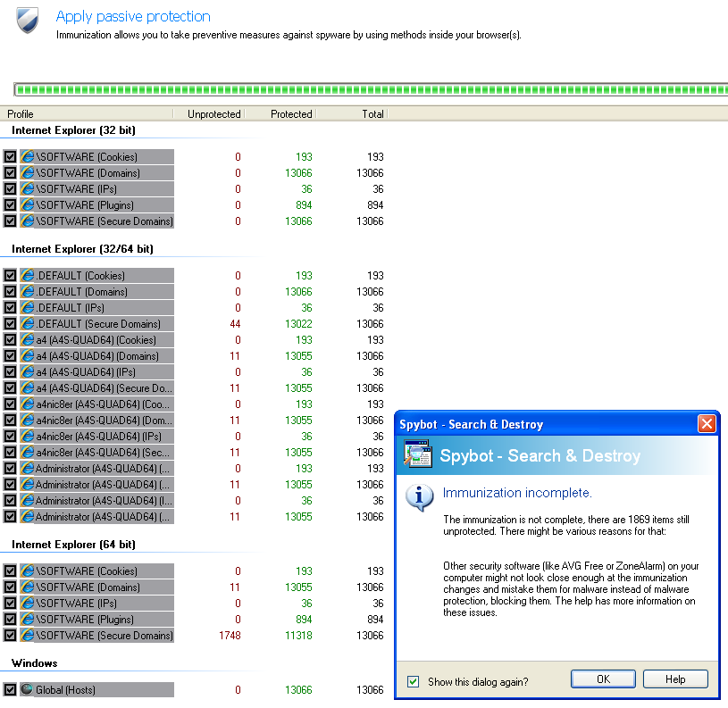This screenshot has width=728, height=708.
Task: Toggle the a4 (A4S-QUAD64) (Secure Do... checkbox
Action: click(x=10, y=387)
